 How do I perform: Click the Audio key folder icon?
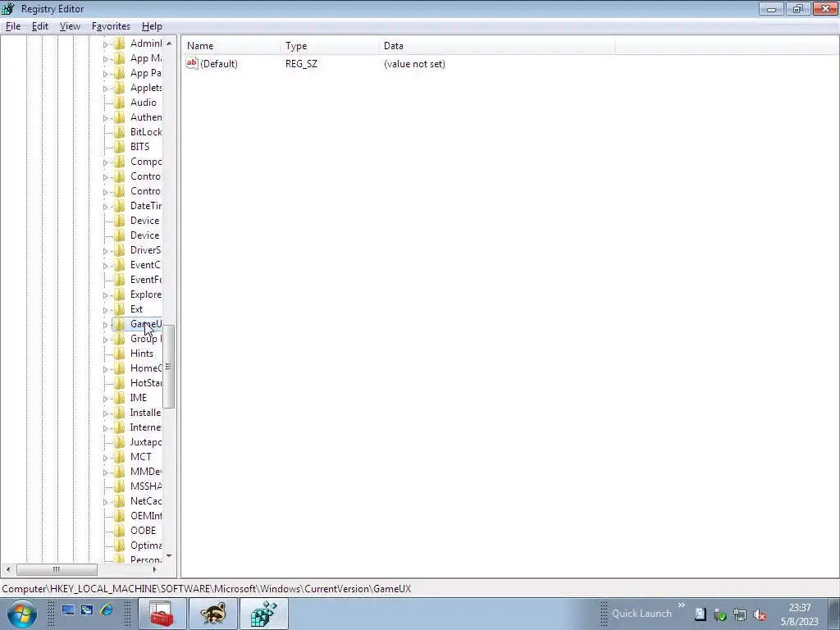tap(120, 103)
